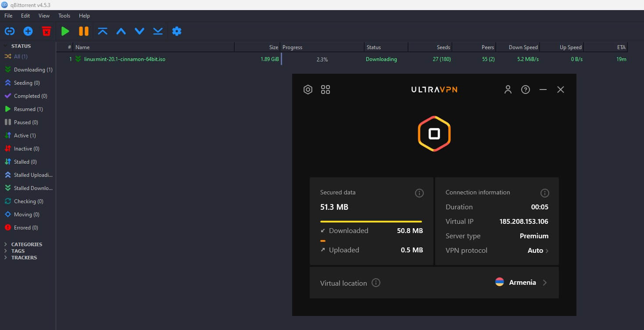644x330 pixels.
Task: Sort by Peers column header
Action: (474, 47)
